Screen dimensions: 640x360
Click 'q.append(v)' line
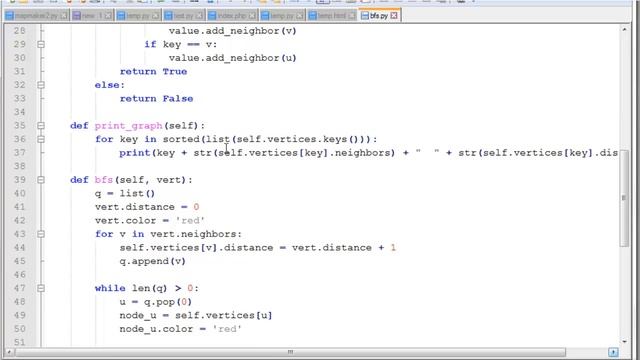pyautogui.click(x=153, y=261)
